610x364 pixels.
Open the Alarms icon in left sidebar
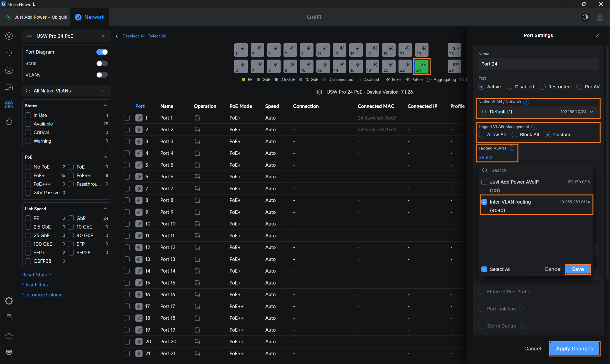pyautogui.click(x=9, y=335)
